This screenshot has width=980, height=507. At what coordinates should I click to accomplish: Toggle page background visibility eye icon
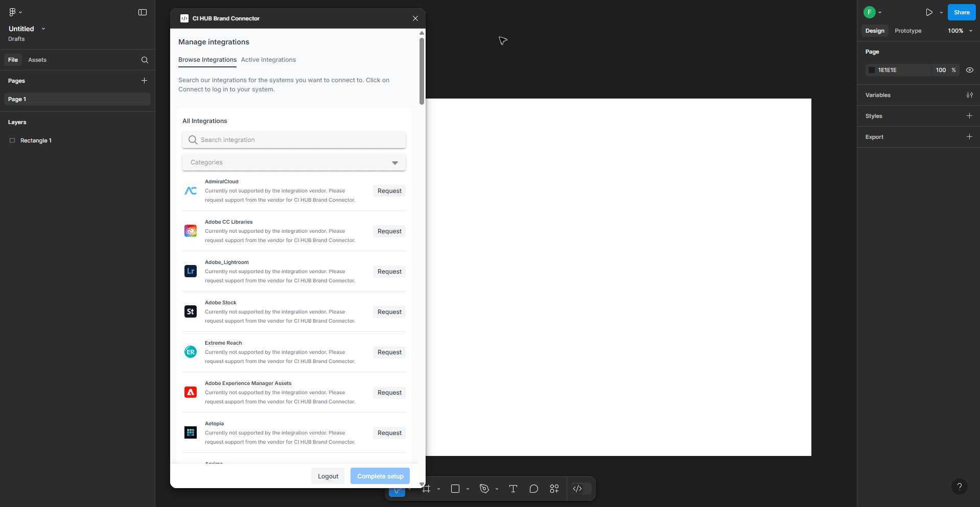(x=969, y=70)
